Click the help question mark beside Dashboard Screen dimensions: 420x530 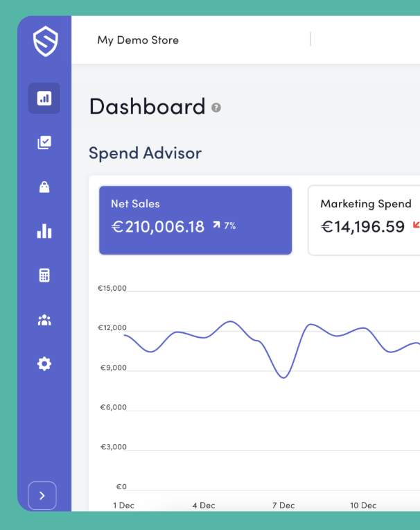tap(216, 108)
